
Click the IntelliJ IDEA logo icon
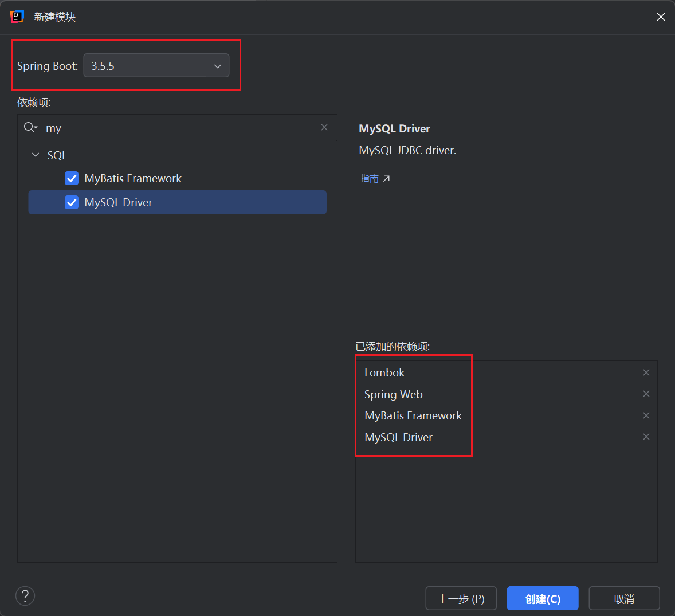click(x=17, y=17)
